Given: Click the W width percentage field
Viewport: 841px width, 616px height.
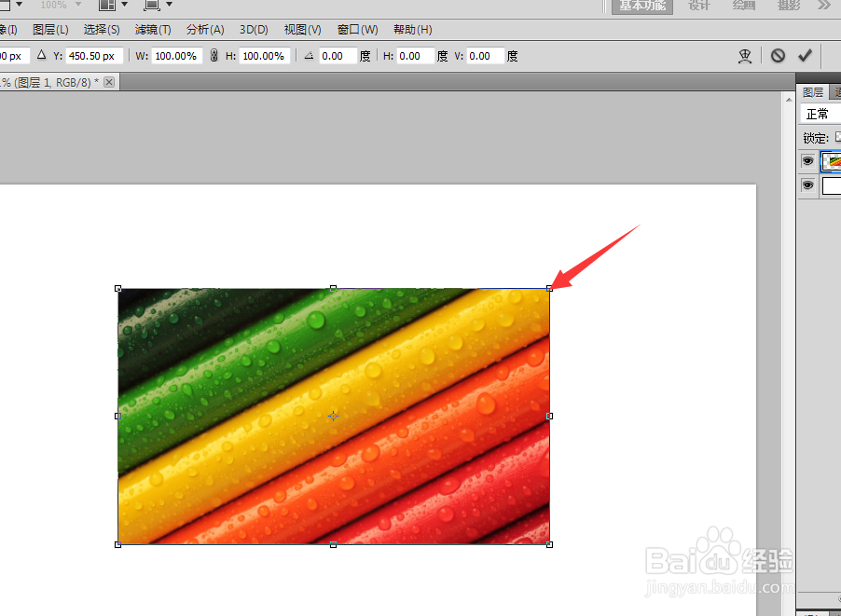Looking at the screenshot, I should click(176, 56).
